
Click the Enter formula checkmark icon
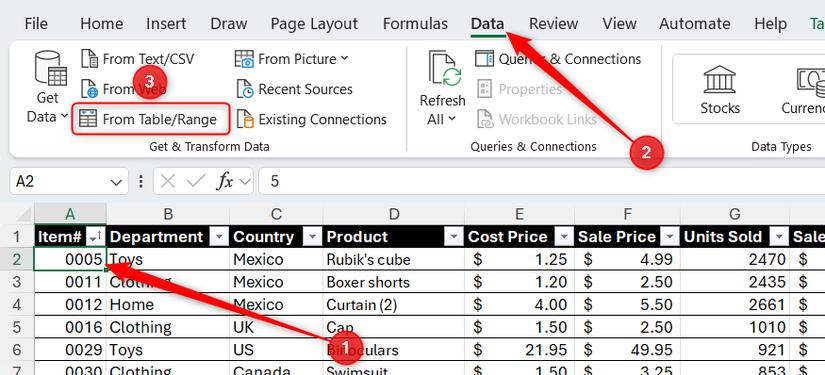click(196, 181)
